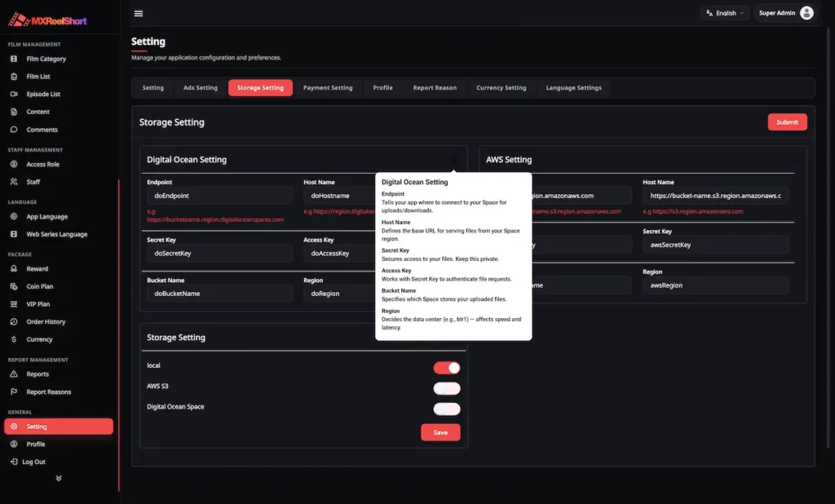Click the MXReelShort logo

point(46,20)
